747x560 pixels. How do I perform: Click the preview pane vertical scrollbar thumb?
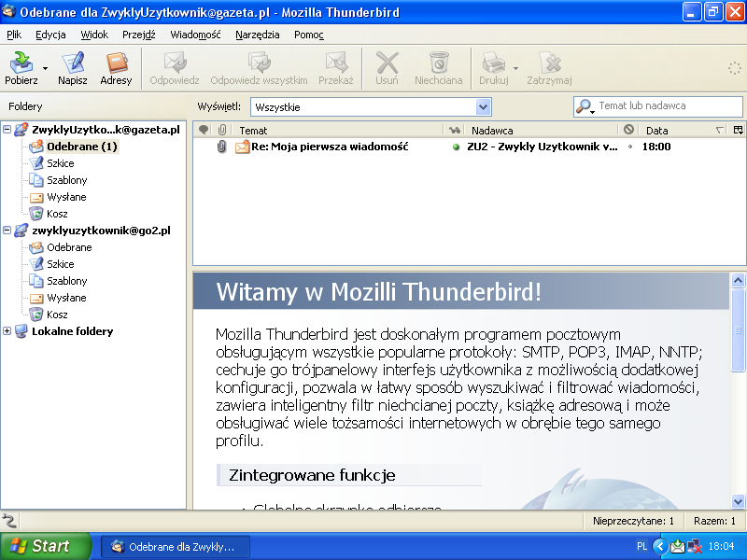pos(738,329)
